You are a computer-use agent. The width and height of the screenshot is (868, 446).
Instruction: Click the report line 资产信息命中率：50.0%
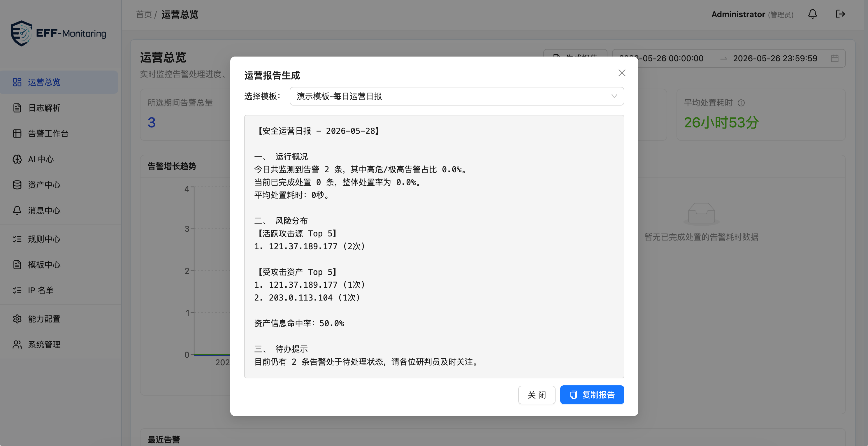tap(299, 323)
